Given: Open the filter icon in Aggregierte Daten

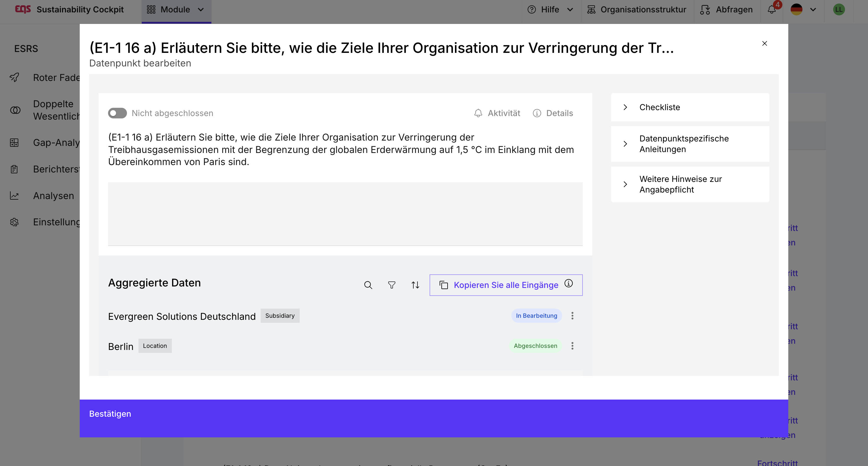Looking at the screenshot, I should coord(391,285).
